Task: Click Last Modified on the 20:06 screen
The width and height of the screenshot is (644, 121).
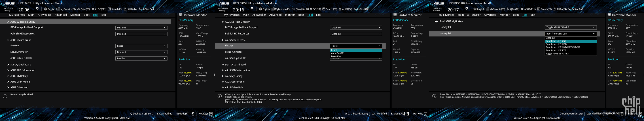Action: click(x=165, y=114)
